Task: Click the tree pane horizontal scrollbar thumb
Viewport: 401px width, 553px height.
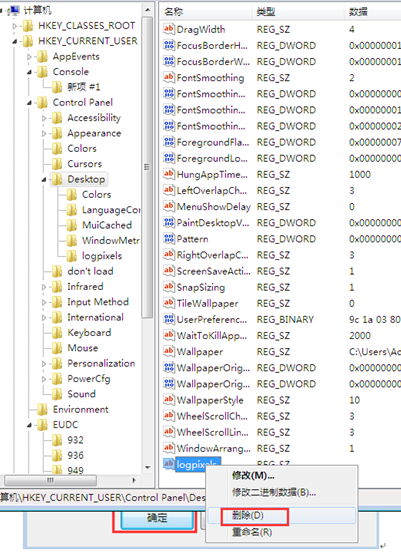Action: [51, 480]
